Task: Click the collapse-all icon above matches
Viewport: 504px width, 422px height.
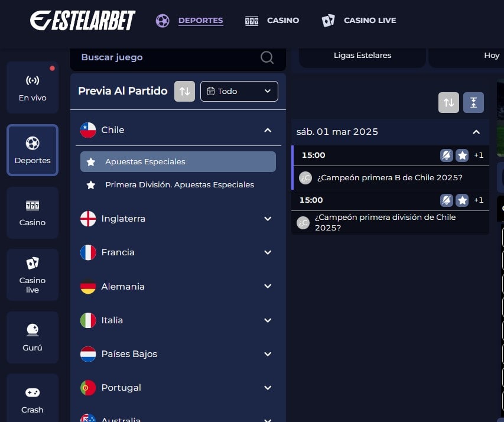Action: click(473, 103)
